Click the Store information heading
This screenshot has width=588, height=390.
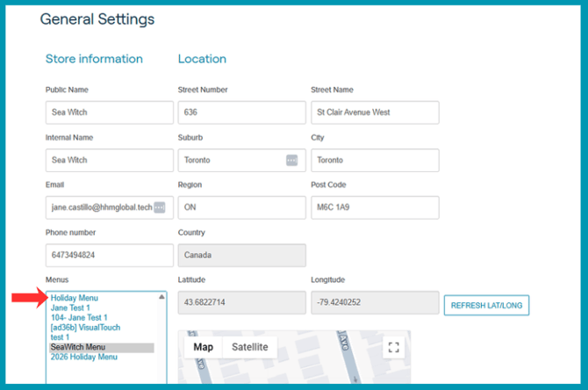(94, 59)
